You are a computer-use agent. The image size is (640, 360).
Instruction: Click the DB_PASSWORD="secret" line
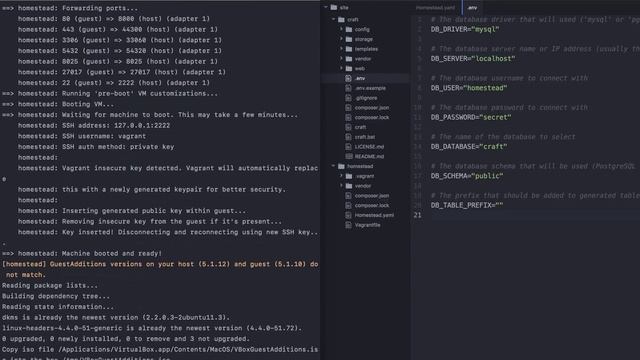click(x=471, y=118)
